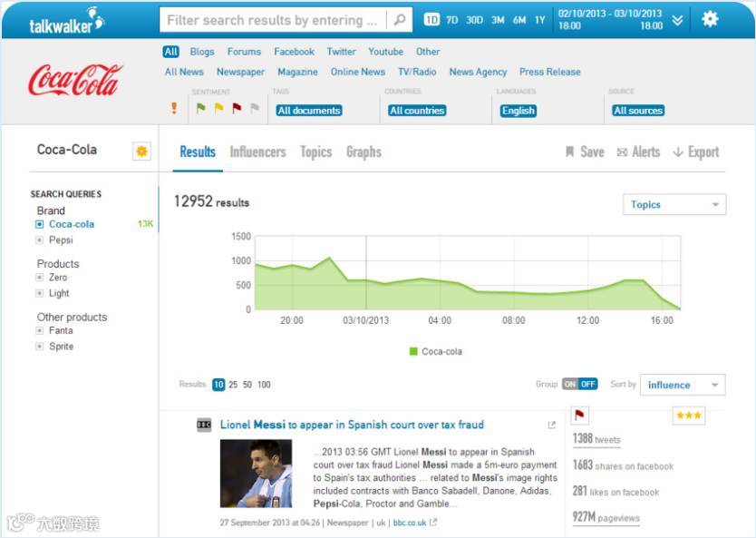Select the 30D time range

[x=474, y=20]
